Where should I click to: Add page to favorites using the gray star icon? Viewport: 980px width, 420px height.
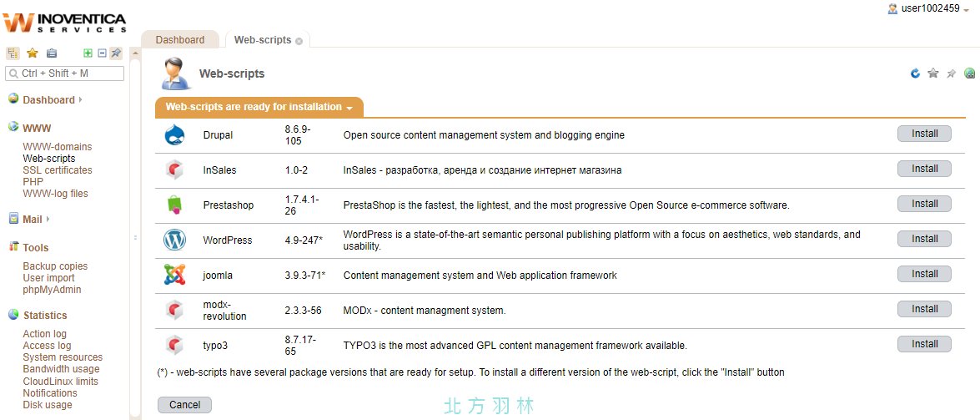[x=933, y=73]
